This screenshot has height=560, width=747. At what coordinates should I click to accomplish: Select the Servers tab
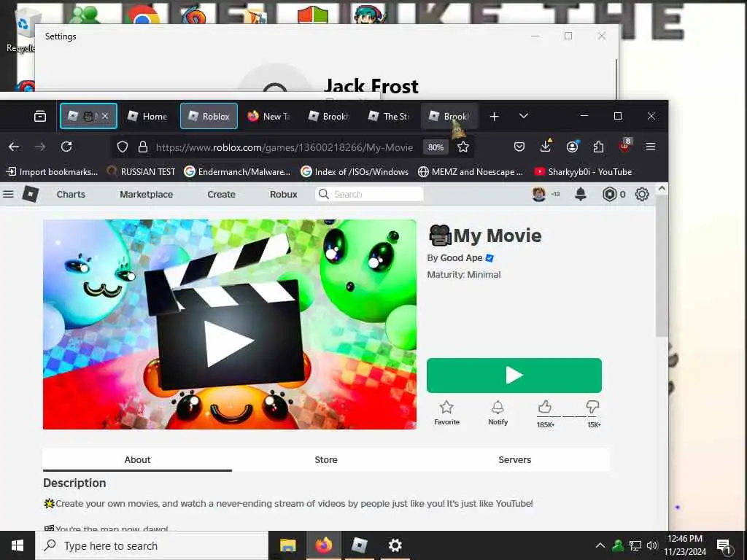click(x=514, y=459)
